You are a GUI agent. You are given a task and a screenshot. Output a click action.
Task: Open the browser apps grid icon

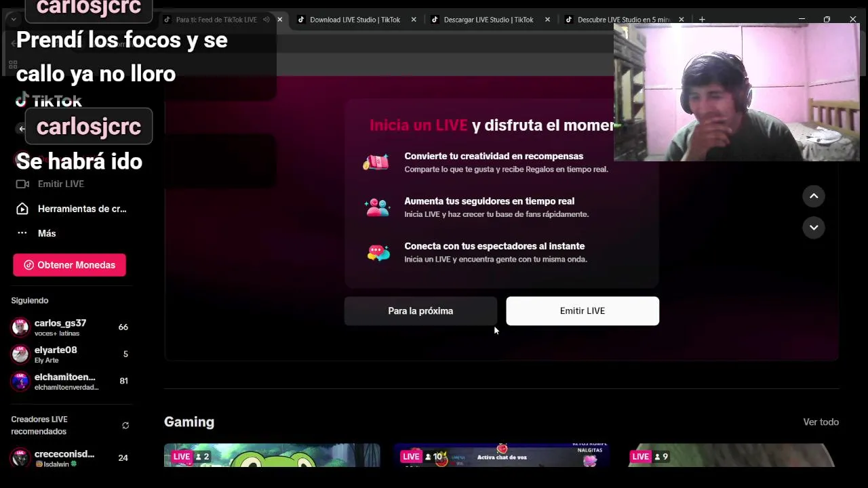(13, 65)
